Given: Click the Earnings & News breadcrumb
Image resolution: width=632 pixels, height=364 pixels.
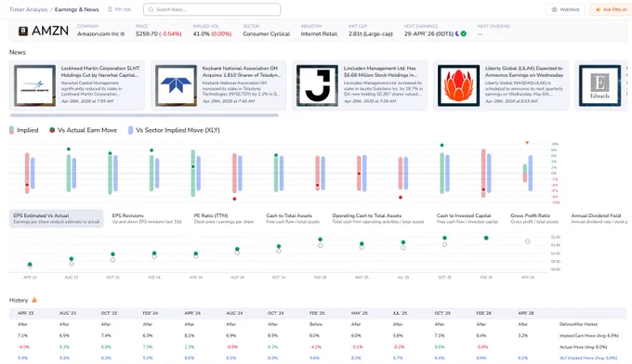Looking at the screenshot, I should click(76, 9).
